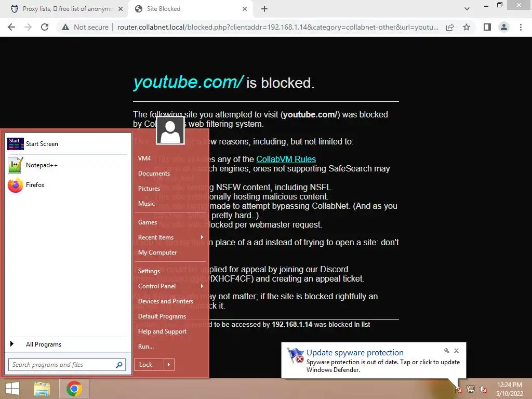Click the browser forward arrow
Screen dimensions: 532x399
pyautogui.click(x=28, y=27)
